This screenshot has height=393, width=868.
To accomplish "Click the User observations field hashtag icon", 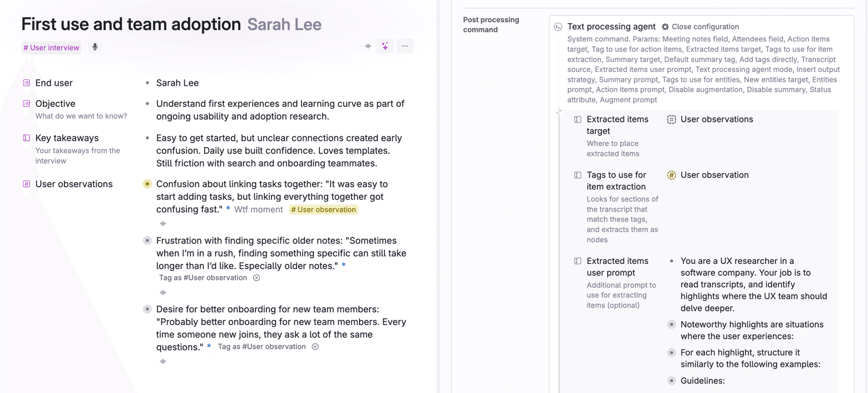I will (26, 184).
